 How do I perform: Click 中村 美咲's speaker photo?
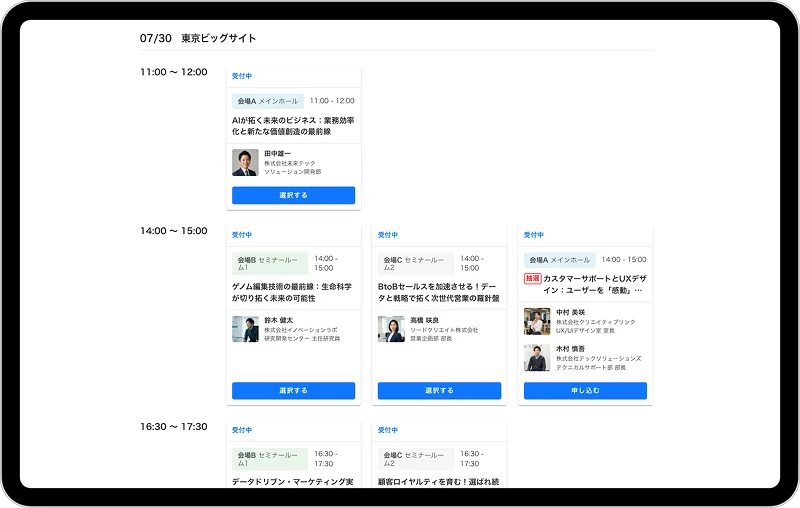click(537, 321)
